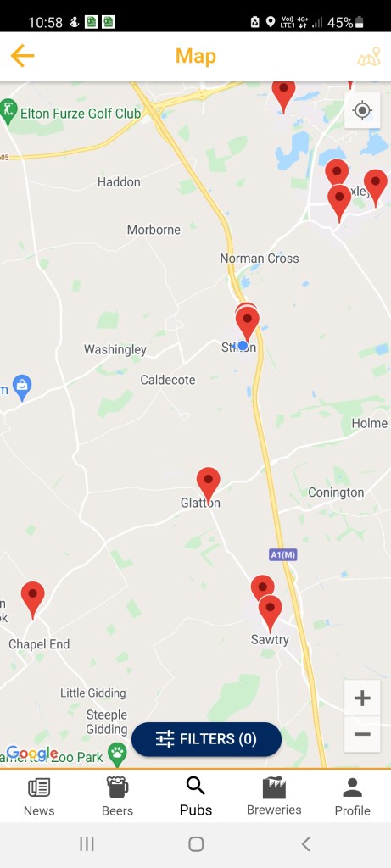Open the Filters (0) panel
This screenshot has width=391, height=868.
207,739
